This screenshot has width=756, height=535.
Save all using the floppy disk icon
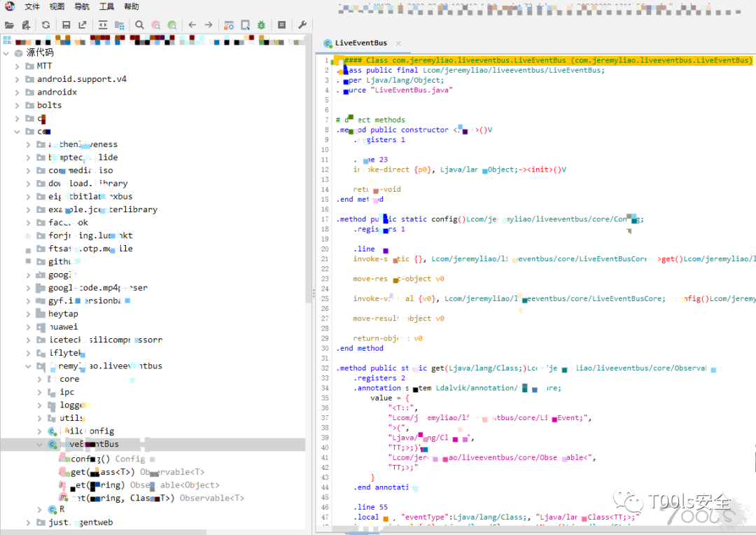click(x=66, y=25)
